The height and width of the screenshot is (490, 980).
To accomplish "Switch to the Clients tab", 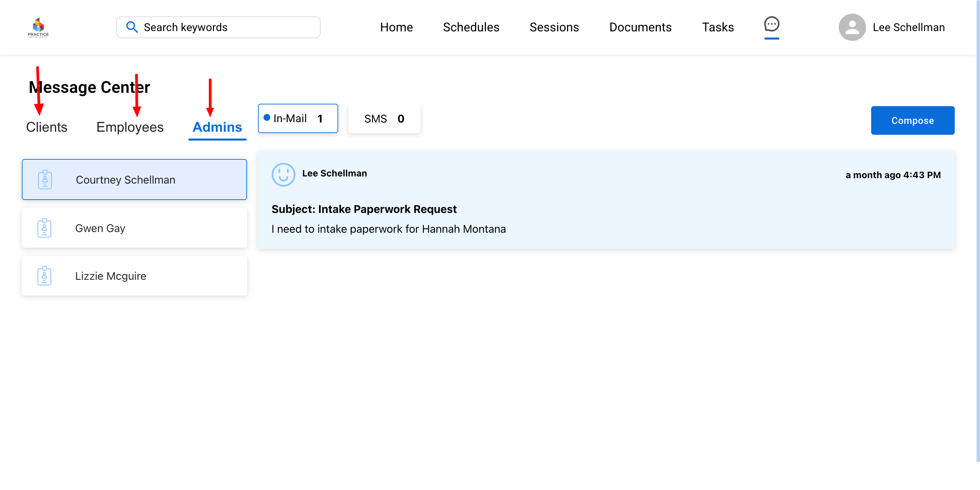I will (46, 127).
